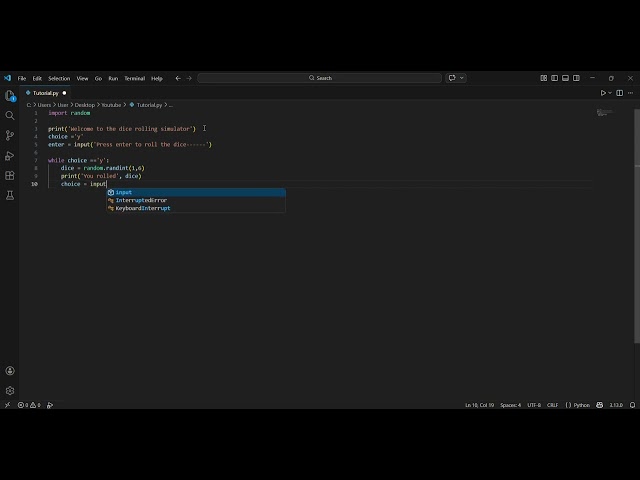The image size is (640, 480).
Task: Click the 'import random' code line
Action: (x=69, y=113)
